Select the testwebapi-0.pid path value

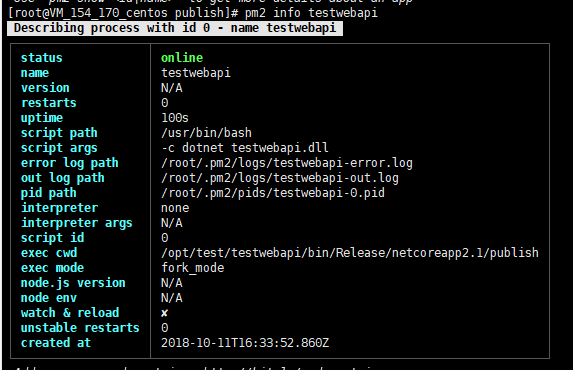(x=273, y=193)
